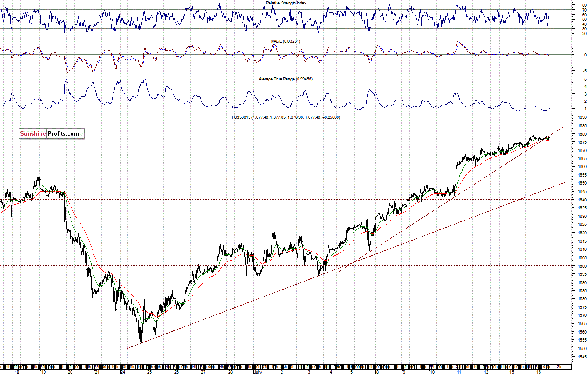Click the 25 date label on time axis
588x374 pixels.
149,371
